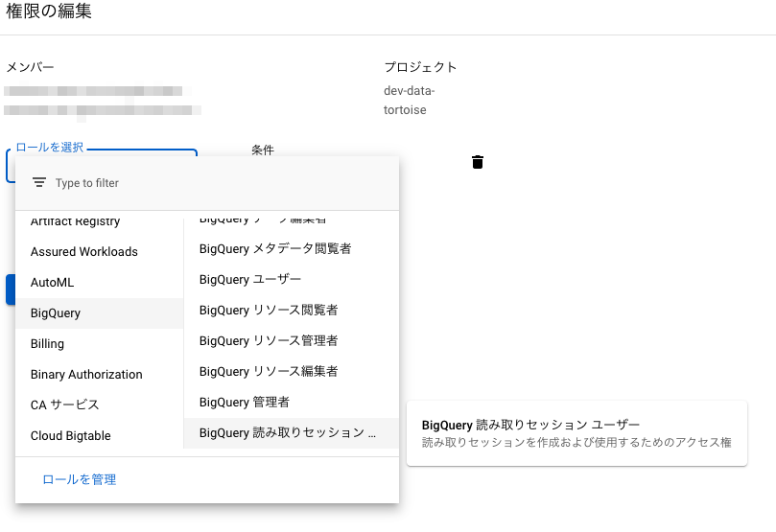Click the BigQuery 読み取りセッション ユーザー tooltip title
The image size is (776, 532).
point(530,425)
